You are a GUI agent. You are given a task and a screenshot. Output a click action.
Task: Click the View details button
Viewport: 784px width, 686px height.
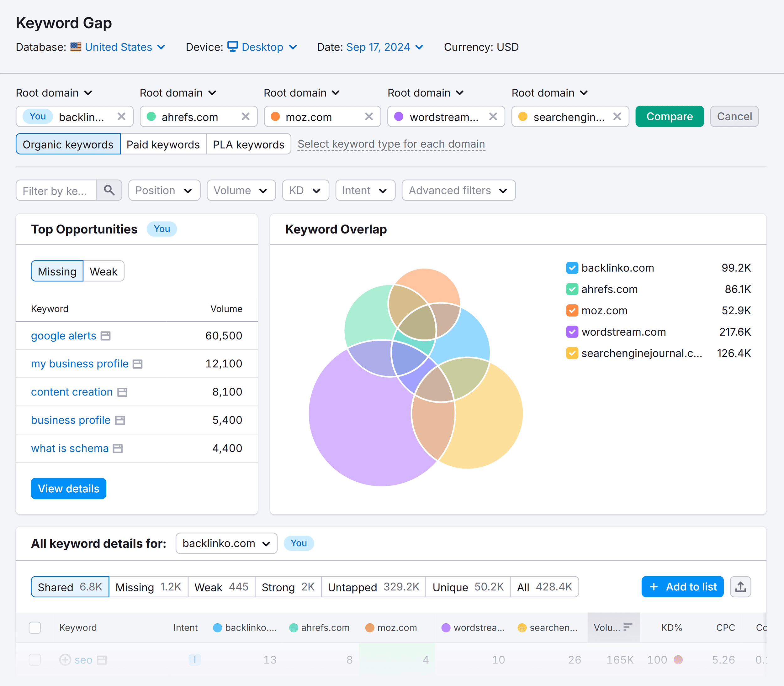[x=68, y=488]
